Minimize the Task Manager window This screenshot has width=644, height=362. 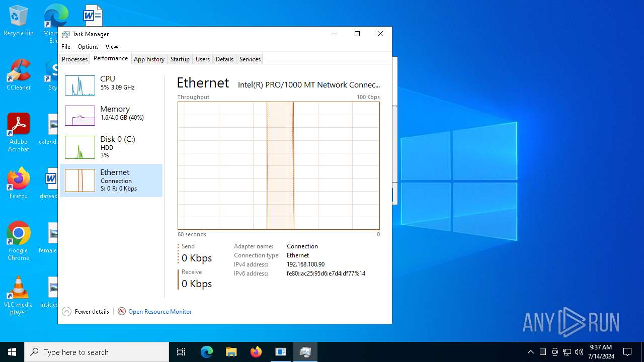click(335, 34)
